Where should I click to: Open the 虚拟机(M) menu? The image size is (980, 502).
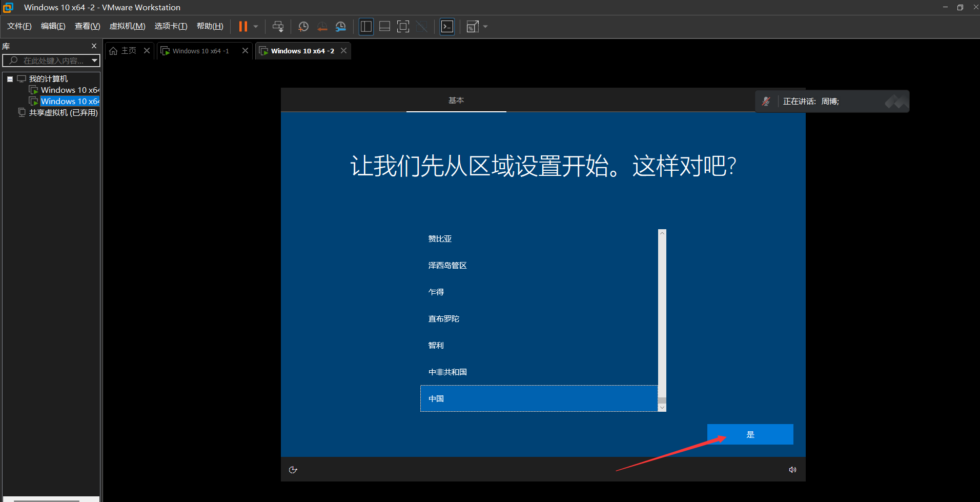tap(128, 26)
